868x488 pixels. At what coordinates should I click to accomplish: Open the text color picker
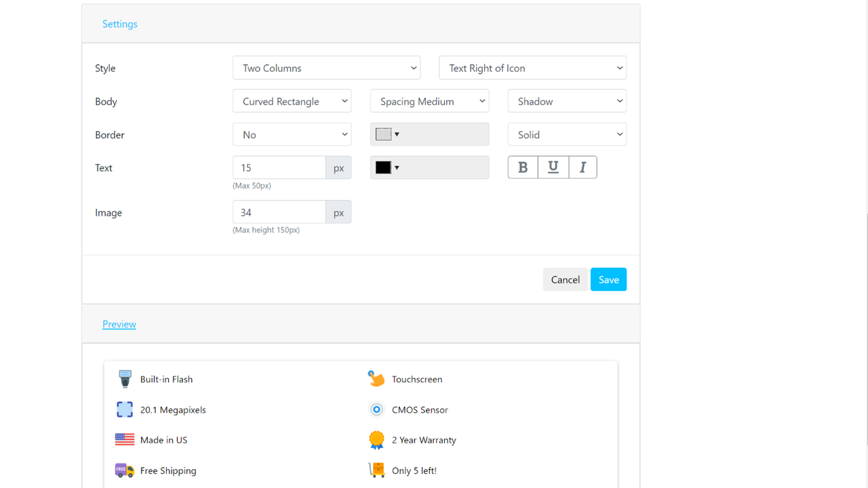(x=387, y=167)
